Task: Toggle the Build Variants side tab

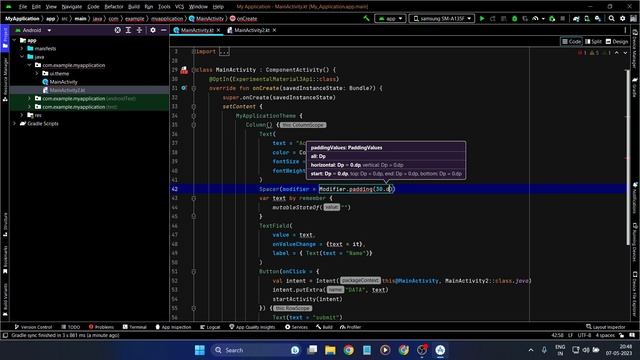Action: pyautogui.click(x=5, y=300)
